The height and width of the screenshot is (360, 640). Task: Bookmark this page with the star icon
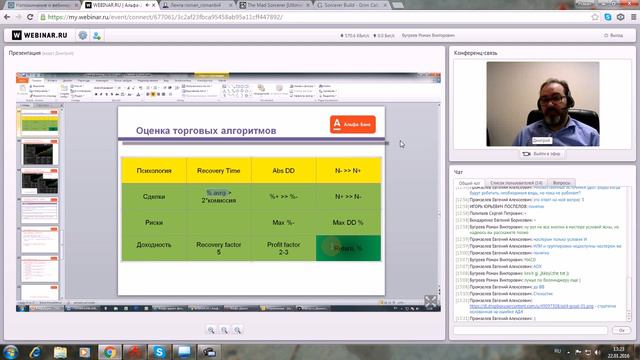(x=595, y=17)
